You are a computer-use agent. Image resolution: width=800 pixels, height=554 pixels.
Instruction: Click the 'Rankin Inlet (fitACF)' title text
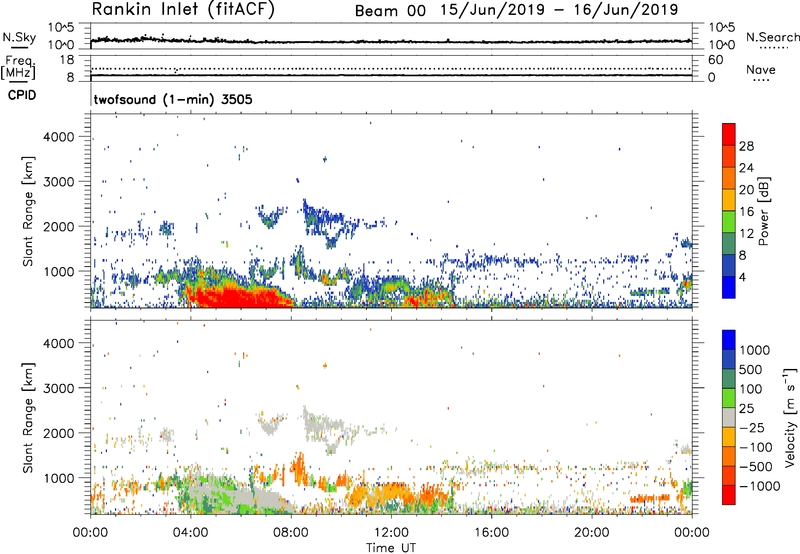click(x=183, y=10)
